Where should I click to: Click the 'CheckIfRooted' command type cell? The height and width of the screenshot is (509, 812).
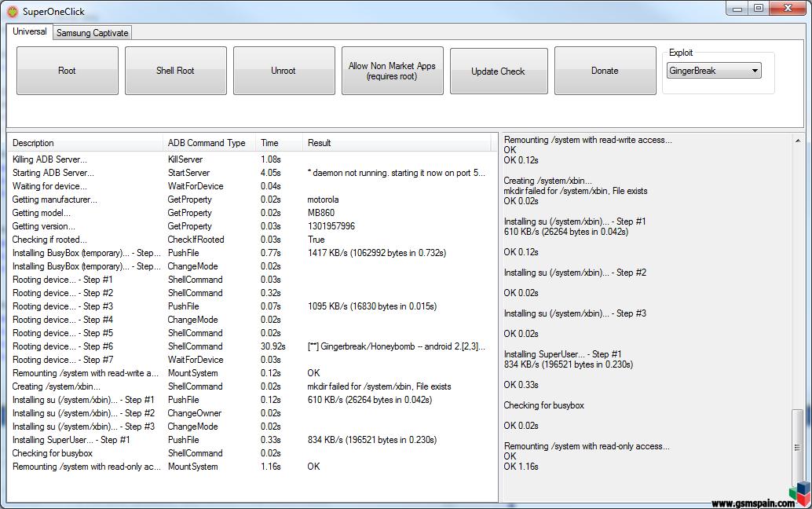(196, 240)
